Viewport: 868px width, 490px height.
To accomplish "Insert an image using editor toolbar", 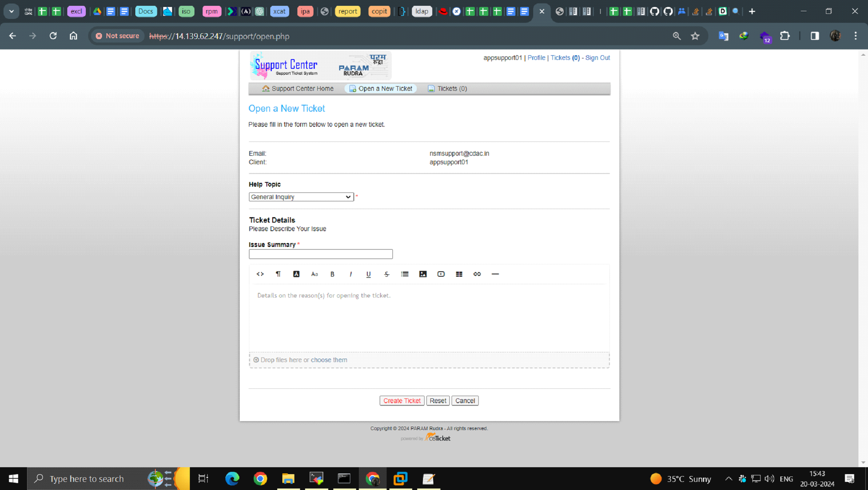I will pyautogui.click(x=423, y=274).
